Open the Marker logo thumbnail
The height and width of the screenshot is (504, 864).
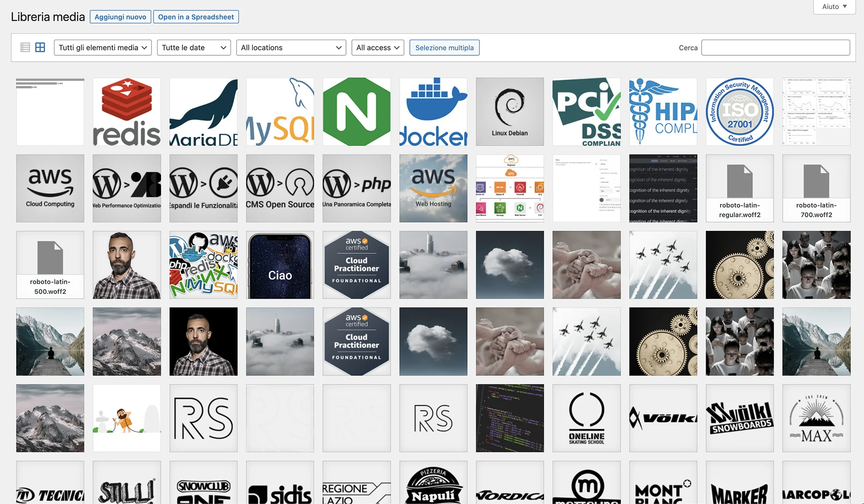(740, 482)
